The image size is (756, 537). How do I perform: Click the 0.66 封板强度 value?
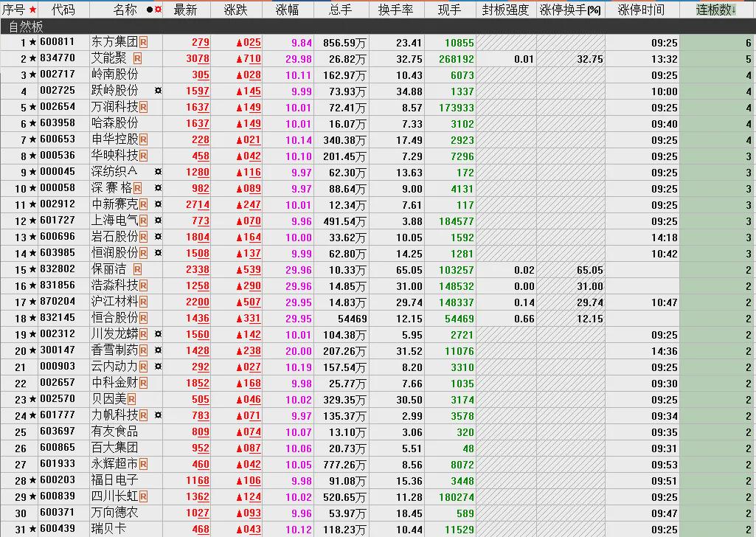pos(524,319)
